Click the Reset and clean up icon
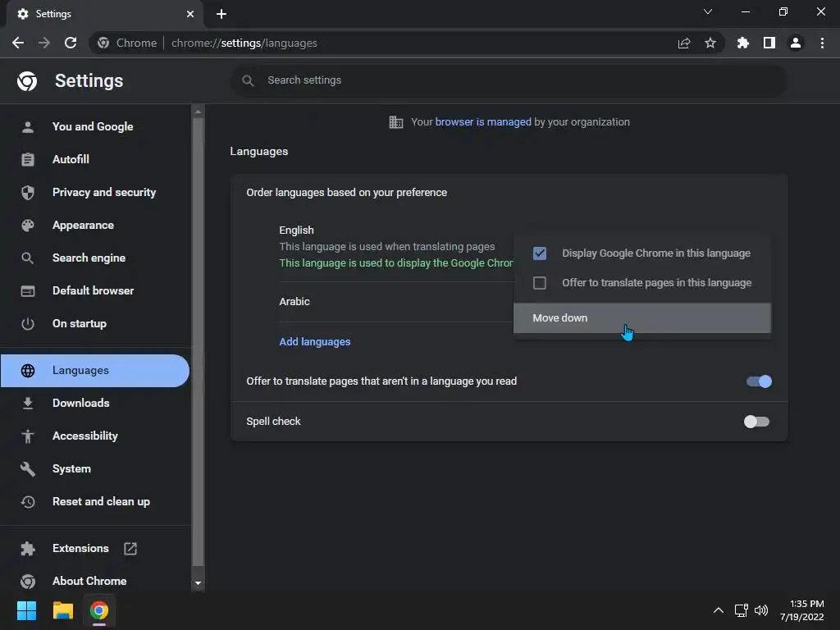Screen dimensions: 840x630 [27, 501]
